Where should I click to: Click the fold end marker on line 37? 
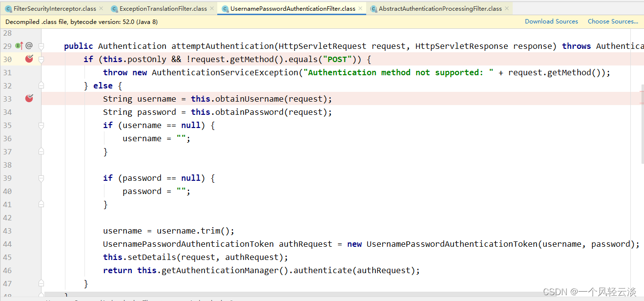tap(42, 151)
